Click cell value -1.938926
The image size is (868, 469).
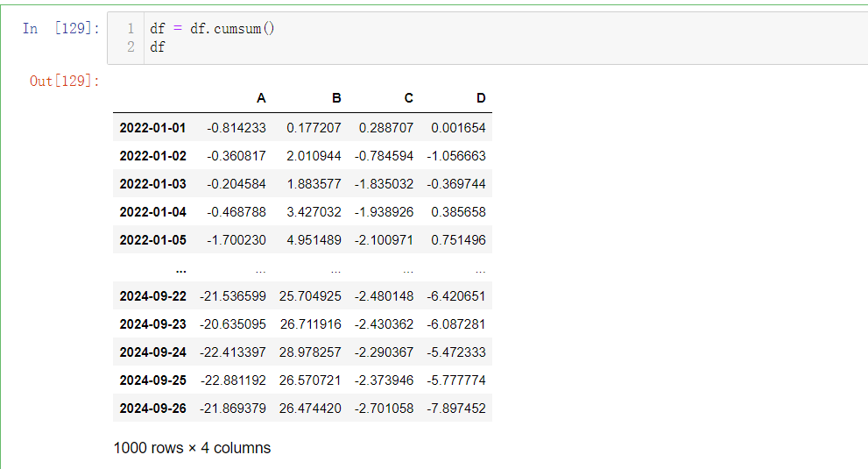[x=385, y=212]
